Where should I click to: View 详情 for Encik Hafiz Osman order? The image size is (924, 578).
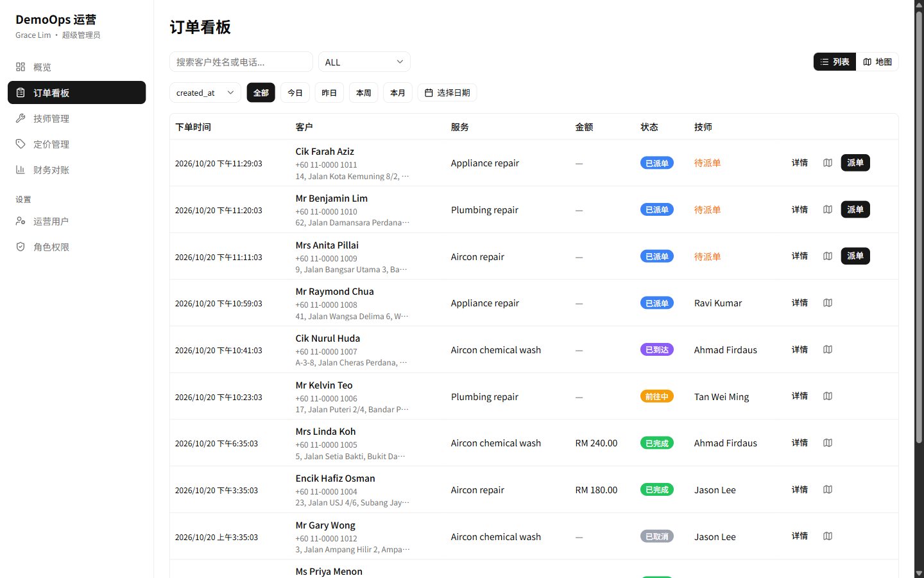point(800,490)
